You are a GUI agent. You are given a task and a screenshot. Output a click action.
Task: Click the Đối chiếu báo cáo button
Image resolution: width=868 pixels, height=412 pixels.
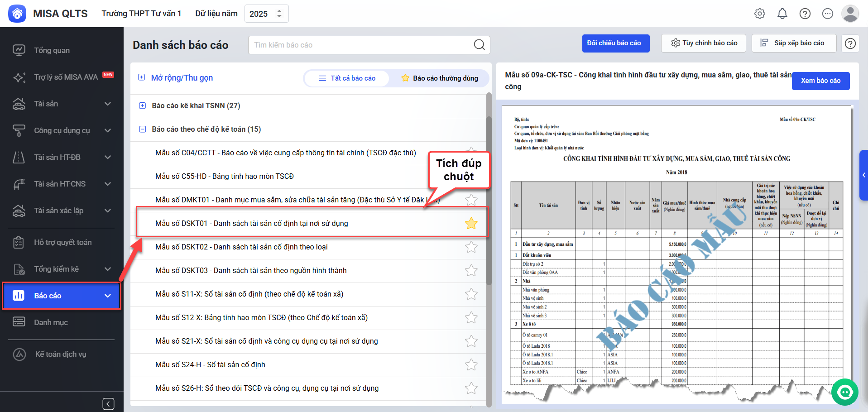[x=616, y=43]
